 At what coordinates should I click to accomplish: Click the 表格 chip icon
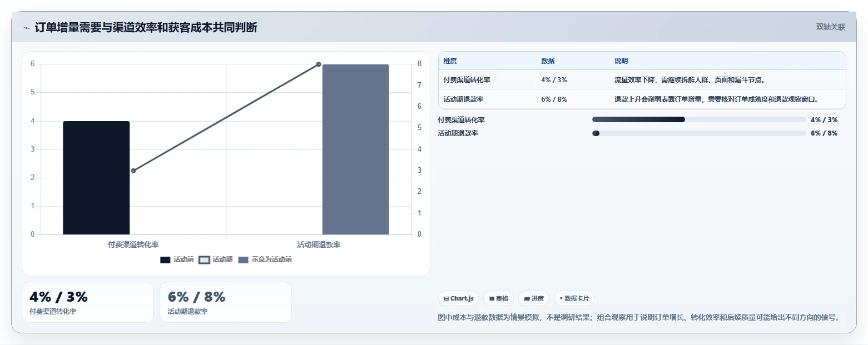pos(492,299)
